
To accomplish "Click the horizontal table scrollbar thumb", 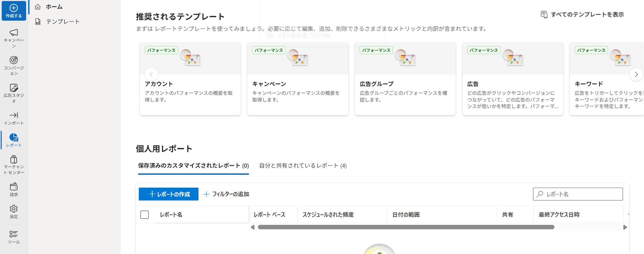I will point(406,227).
